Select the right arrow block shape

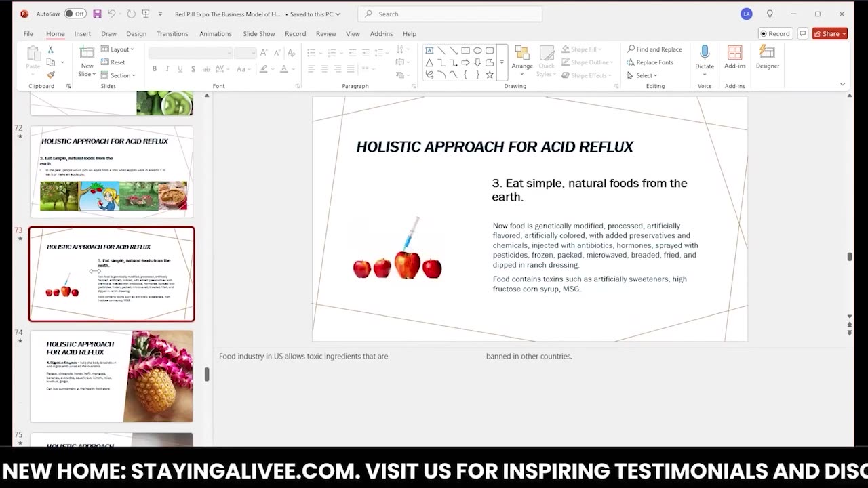(x=465, y=62)
